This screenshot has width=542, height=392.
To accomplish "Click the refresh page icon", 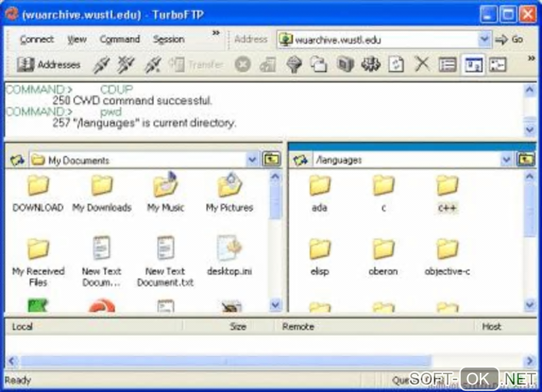I will click(396, 65).
